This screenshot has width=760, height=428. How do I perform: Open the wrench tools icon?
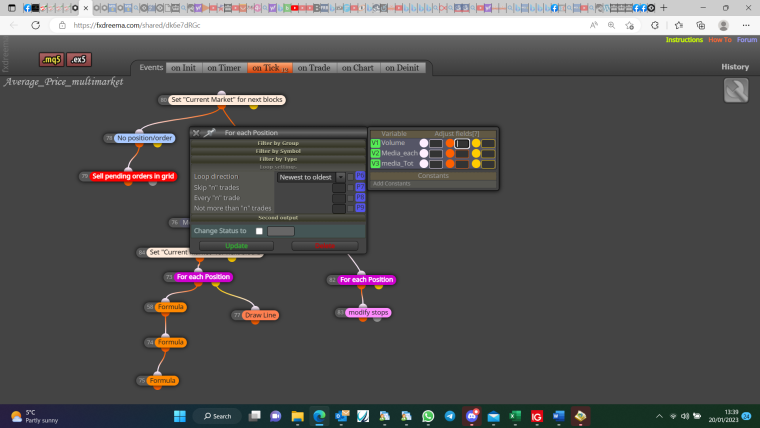coord(736,90)
